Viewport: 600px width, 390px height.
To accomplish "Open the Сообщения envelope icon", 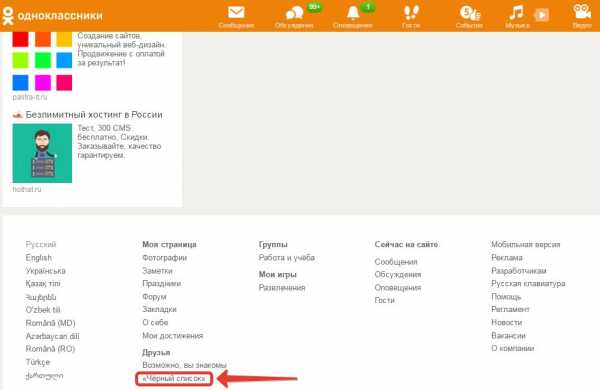I will coord(236,13).
